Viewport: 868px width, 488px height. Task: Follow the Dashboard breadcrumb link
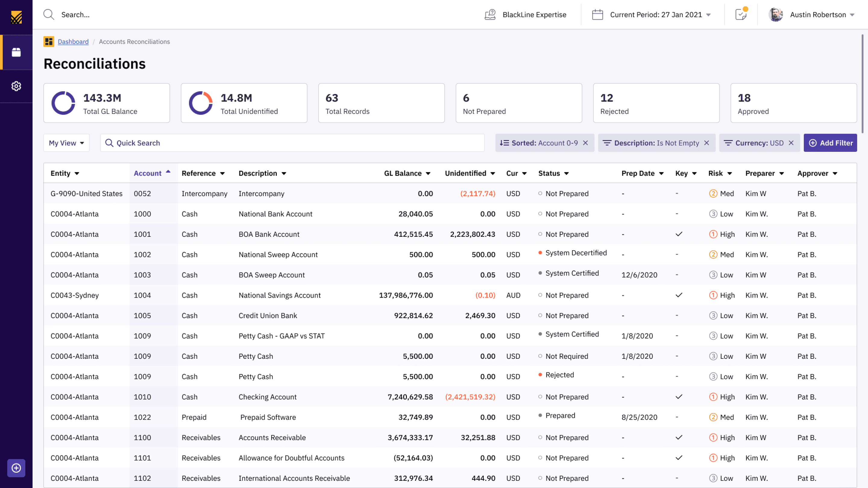[x=73, y=42]
